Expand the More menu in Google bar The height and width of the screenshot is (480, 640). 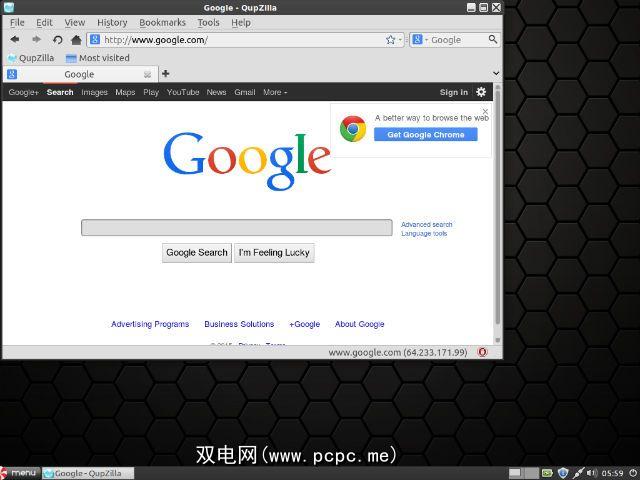pyautogui.click(x=275, y=92)
